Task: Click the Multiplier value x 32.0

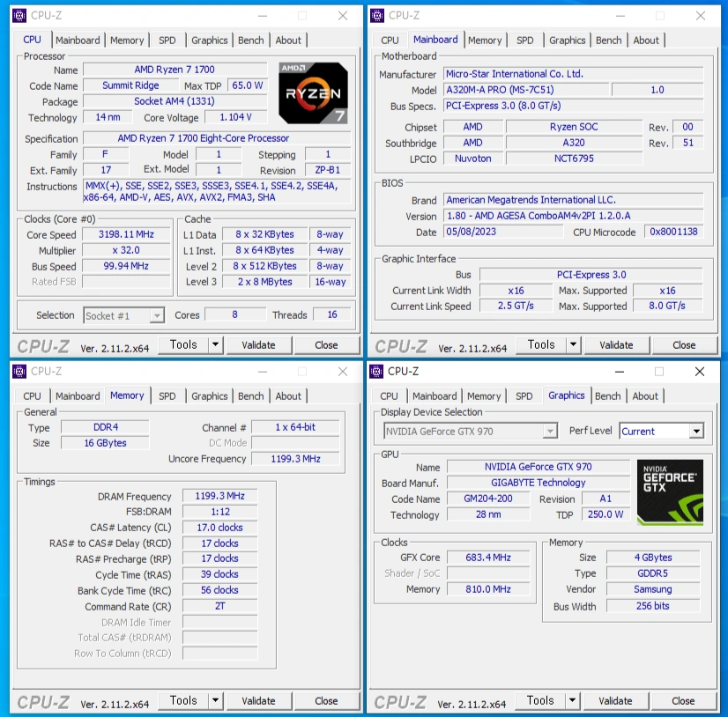Action: pos(126,250)
